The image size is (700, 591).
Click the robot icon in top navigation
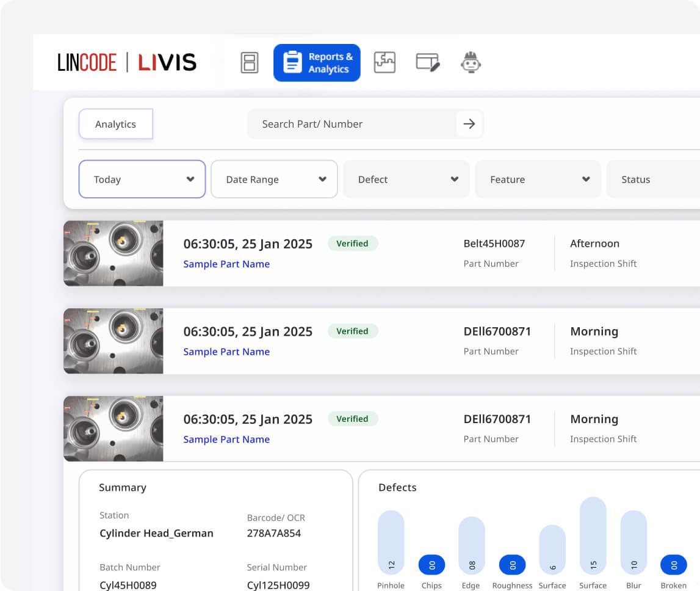pos(470,63)
